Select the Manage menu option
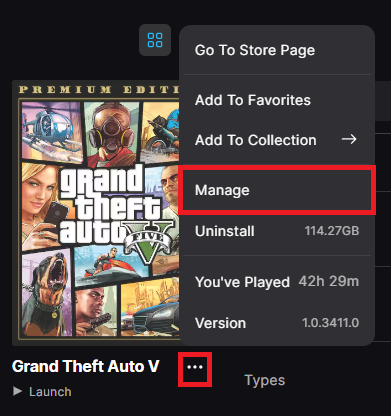This screenshot has width=391, height=416. coord(277,190)
